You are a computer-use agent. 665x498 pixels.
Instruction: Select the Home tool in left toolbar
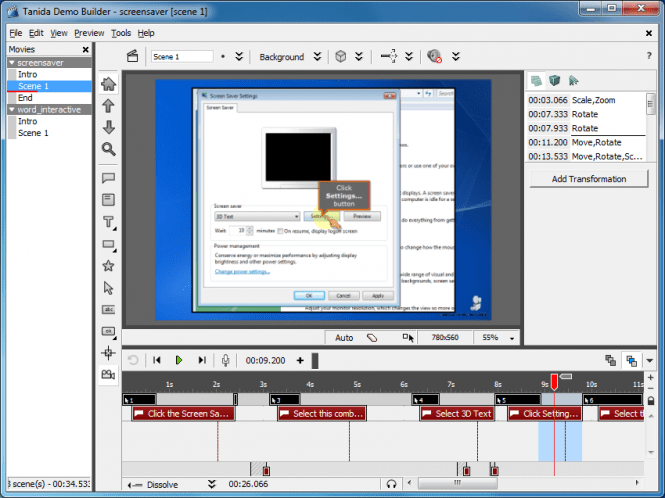click(109, 84)
